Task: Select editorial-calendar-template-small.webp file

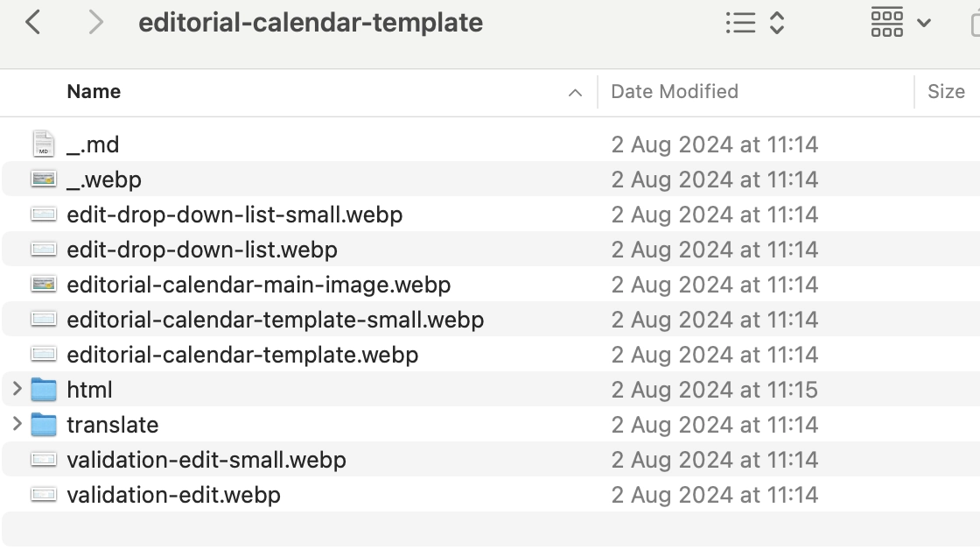Action: click(x=275, y=319)
